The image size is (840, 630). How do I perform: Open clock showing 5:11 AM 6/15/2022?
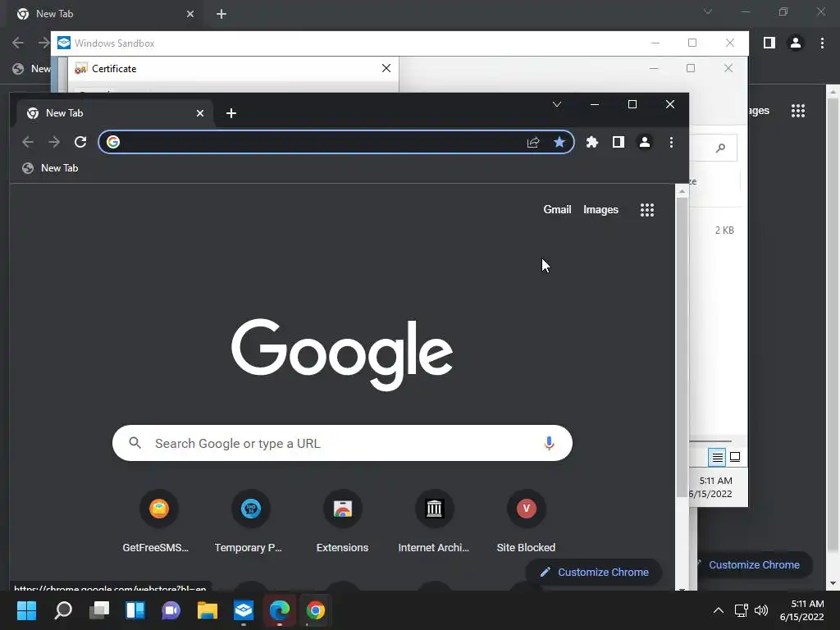click(x=802, y=610)
